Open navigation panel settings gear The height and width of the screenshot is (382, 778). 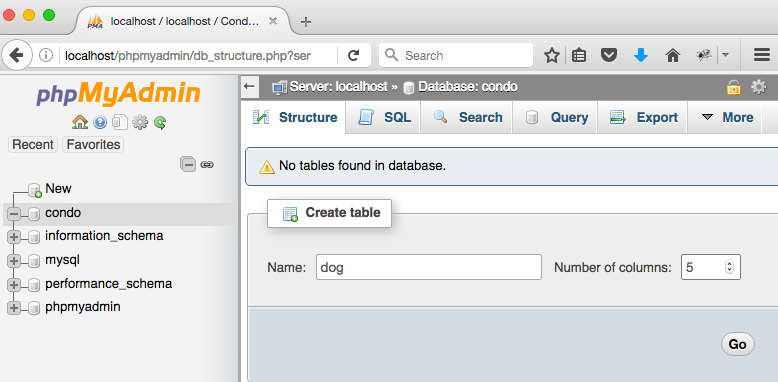[140, 122]
